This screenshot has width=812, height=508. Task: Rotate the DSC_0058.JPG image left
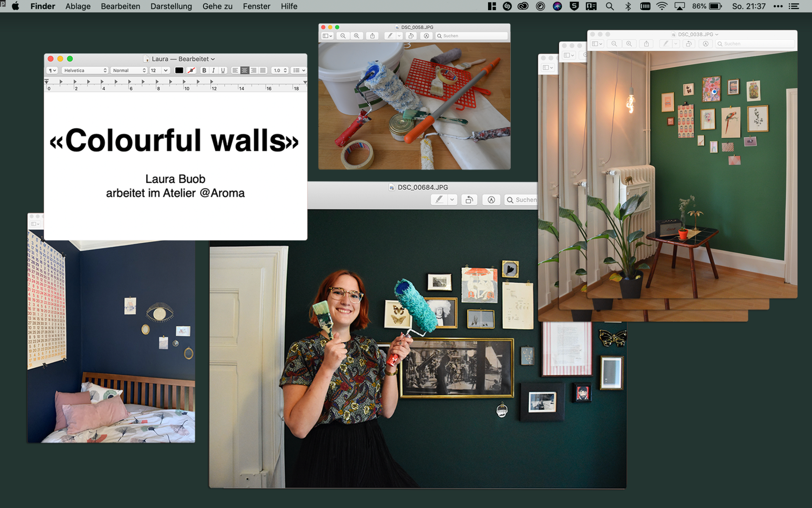[x=411, y=36]
